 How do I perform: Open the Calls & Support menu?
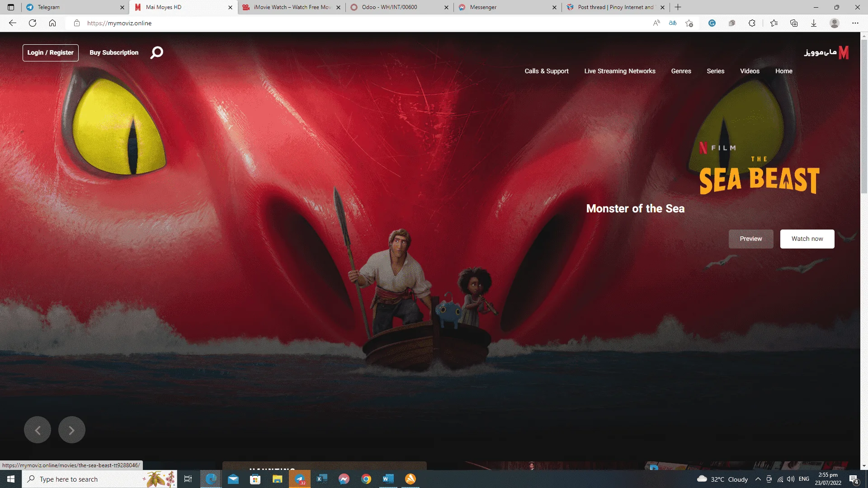click(547, 71)
